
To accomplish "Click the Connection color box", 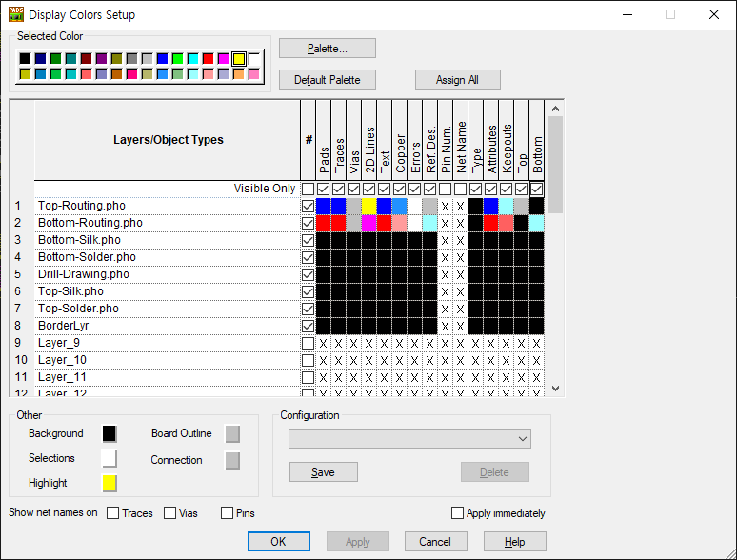I will tap(232, 461).
